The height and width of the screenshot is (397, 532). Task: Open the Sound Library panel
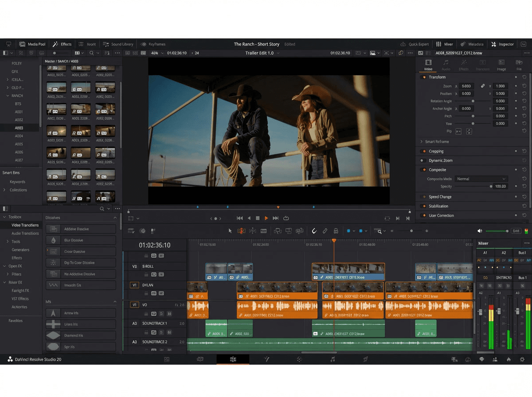118,44
